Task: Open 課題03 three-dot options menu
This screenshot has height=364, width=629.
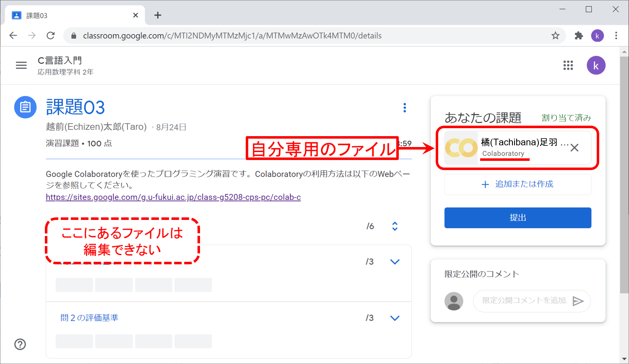Action: [x=405, y=108]
